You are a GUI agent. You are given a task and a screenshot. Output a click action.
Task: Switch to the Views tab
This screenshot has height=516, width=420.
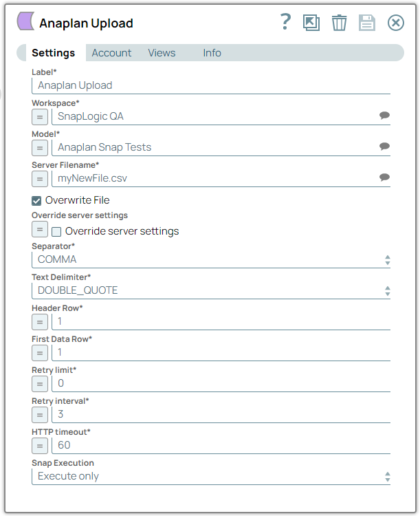pyautogui.click(x=162, y=53)
